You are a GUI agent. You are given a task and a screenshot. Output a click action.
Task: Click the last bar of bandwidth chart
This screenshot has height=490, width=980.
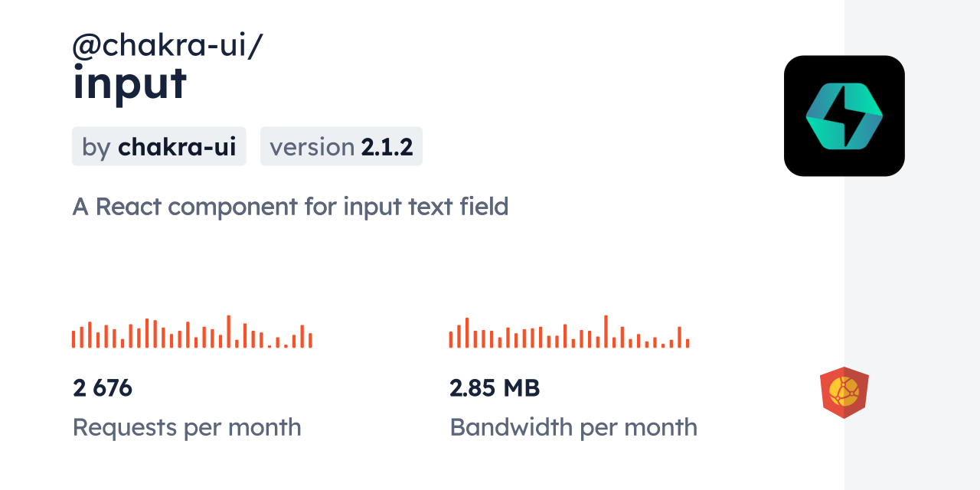[x=688, y=343]
